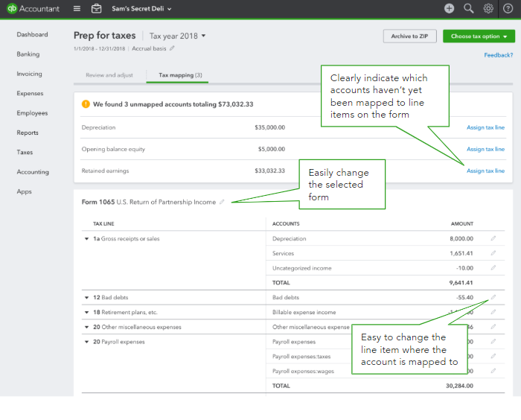Viewport: 521px width, 420px height.
Task: Click the Feedback? link
Action: [499, 55]
